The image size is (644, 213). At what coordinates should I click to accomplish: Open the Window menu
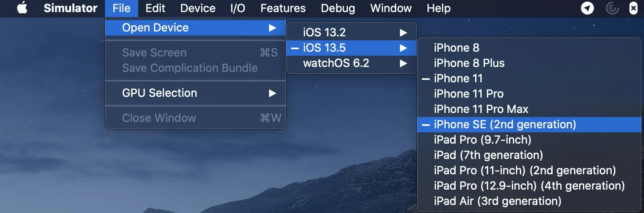click(391, 8)
